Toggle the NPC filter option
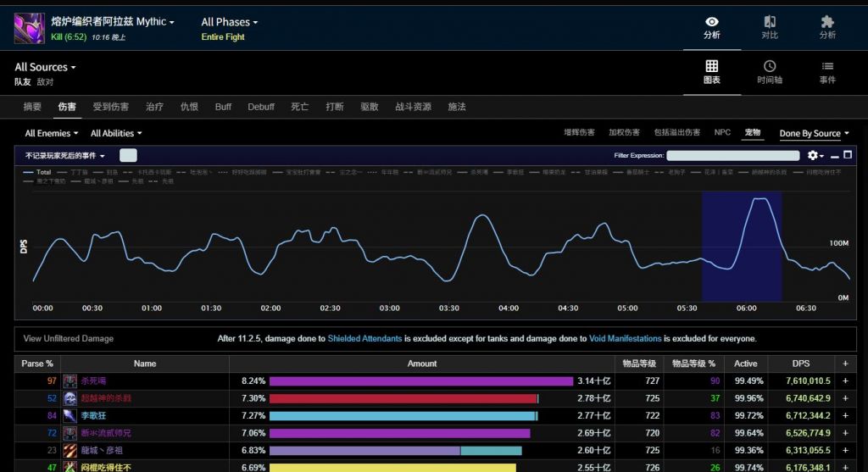The width and height of the screenshot is (868, 472). 721,133
